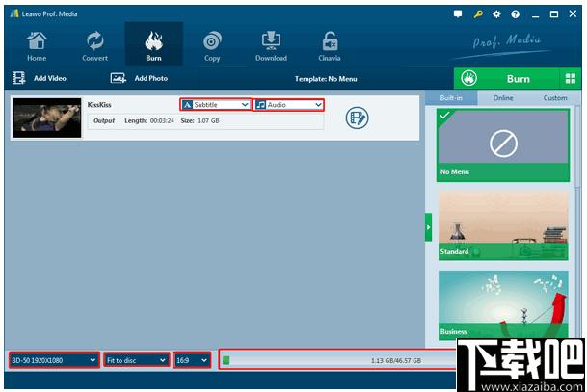
Task: Open the feedback message icon
Action: pos(458,14)
